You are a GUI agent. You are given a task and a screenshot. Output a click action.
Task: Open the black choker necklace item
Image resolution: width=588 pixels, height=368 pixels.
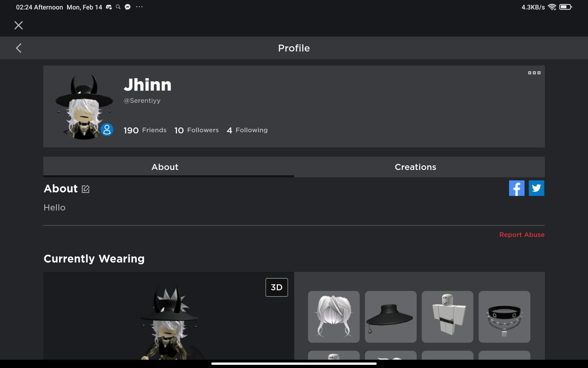click(504, 317)
